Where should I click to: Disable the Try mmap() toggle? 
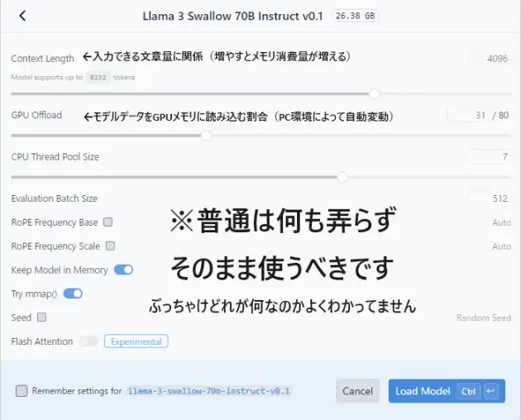point(73,294)
